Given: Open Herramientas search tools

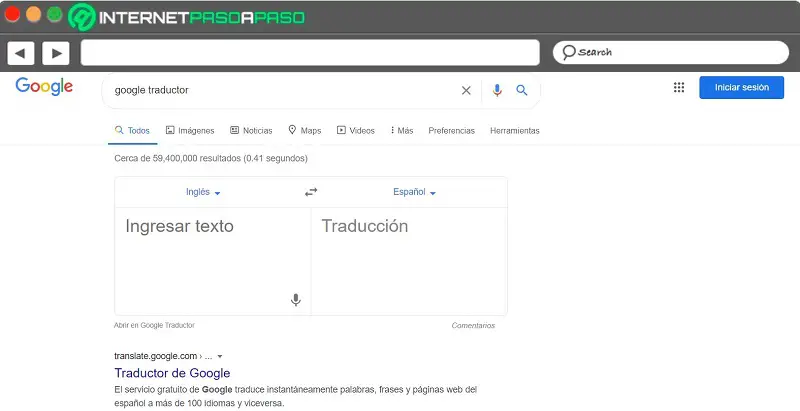Looking at the screenshot, I should pyautogui.click(x=514, y=131).
